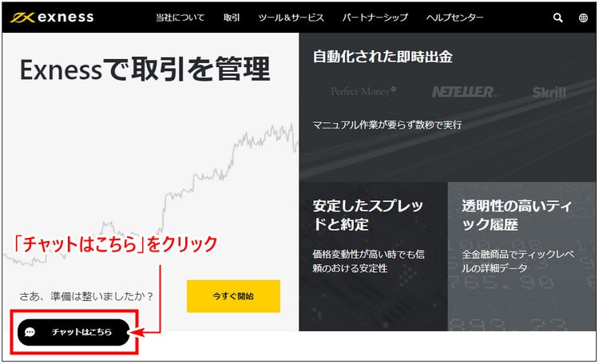The width and height of the screenshot is (599, 364).
Task: Click the NETELLER logo
Action: click(x=464, y=92)
